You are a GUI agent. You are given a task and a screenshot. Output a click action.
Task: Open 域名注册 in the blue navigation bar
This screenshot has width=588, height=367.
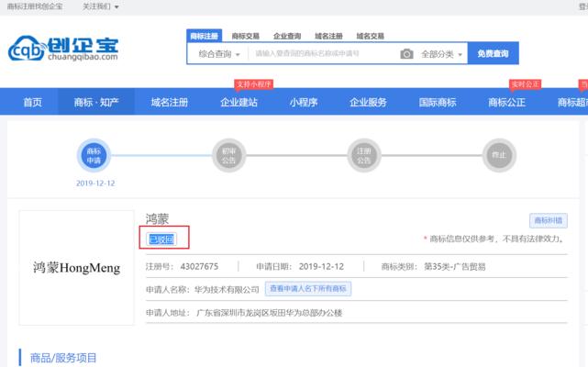[170, 102]
